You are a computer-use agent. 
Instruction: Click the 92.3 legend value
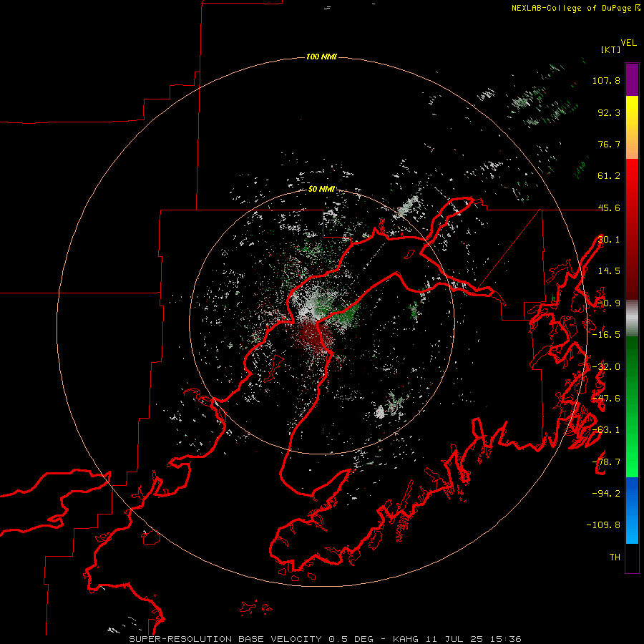click(609, 112)
